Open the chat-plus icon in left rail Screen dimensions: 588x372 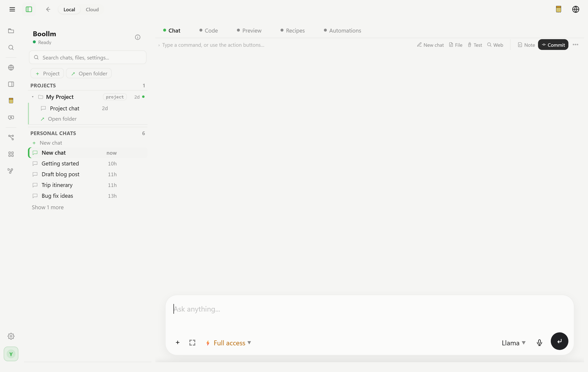(x=11, y=118)
